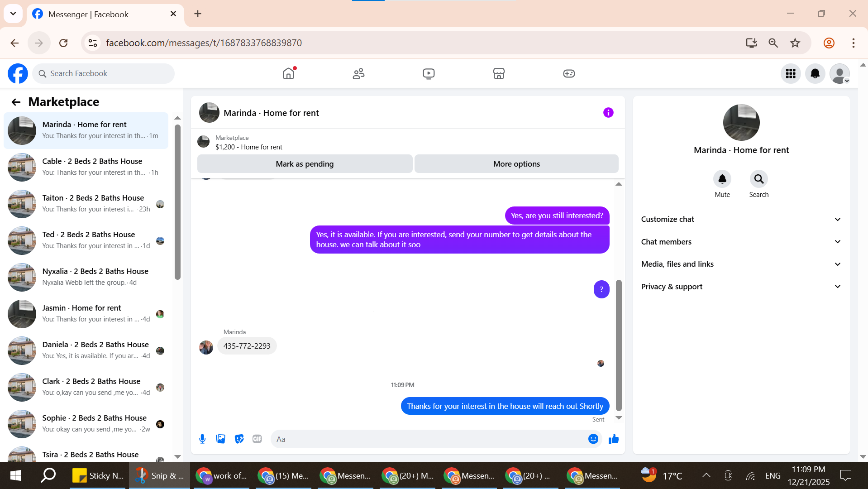Click the 435-772-2293 message bubble
This screenshot has width=868, height=489.
[247, 346]
